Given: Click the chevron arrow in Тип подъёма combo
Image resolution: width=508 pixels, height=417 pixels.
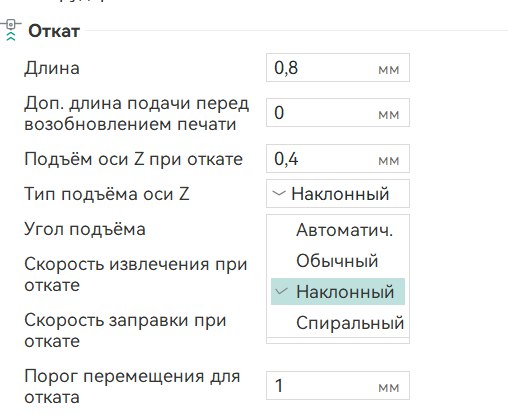Looking at the screenshot, I should click(x=279, y=193).
